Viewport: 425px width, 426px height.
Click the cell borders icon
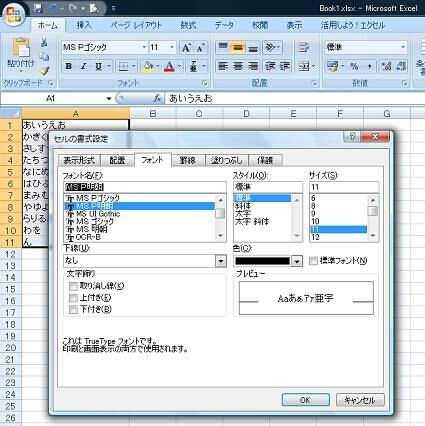click(x=123, y=67)
